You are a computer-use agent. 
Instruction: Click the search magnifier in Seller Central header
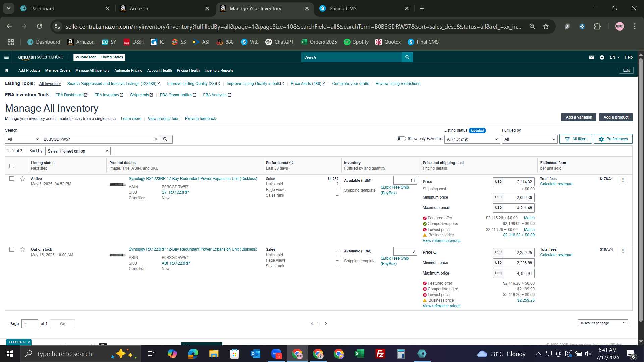[x=407, y=57]
